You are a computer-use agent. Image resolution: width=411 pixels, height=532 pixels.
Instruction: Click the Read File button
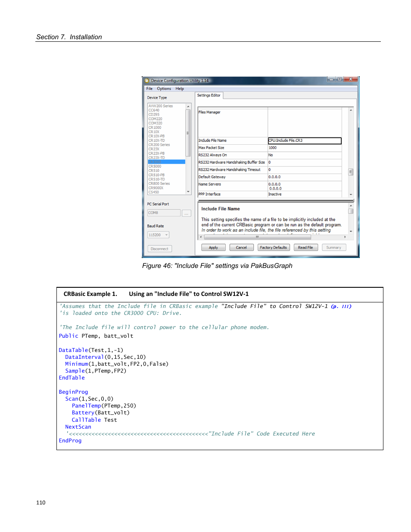[305, 248]
